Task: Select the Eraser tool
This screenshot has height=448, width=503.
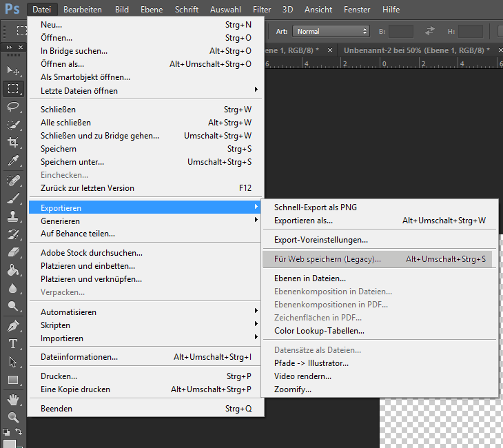Action: pos(13,253)
